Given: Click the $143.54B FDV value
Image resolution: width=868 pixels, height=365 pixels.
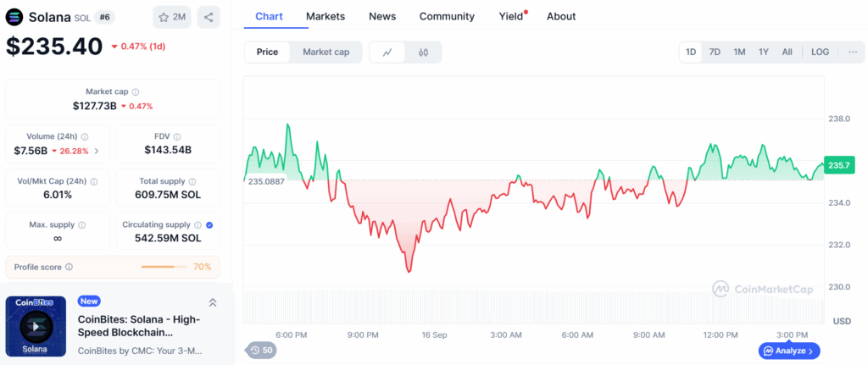Looking at the screenshot, I should click(x=168, y=150).
